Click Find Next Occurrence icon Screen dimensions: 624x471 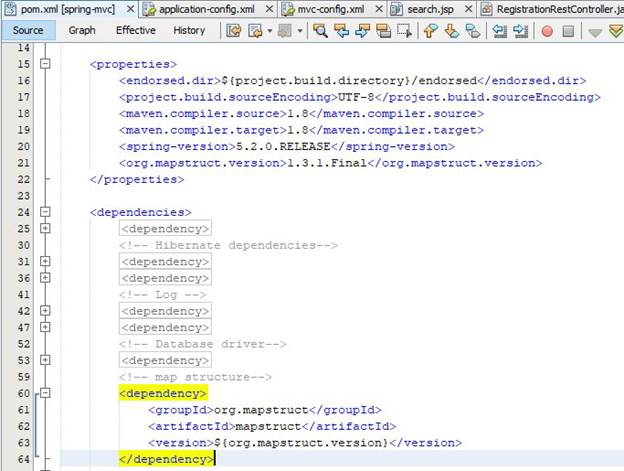pos(363,31)
